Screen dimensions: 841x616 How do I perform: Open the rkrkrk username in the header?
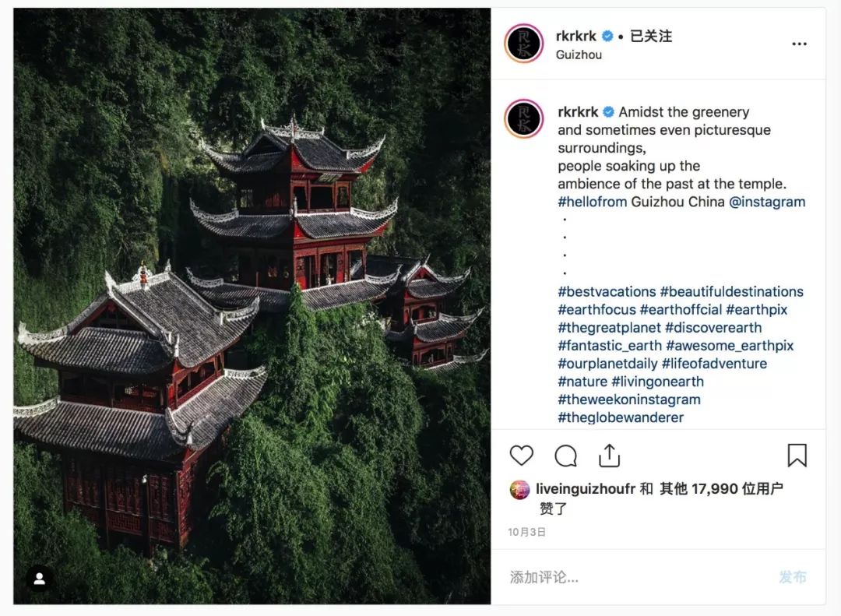(576, 36)
